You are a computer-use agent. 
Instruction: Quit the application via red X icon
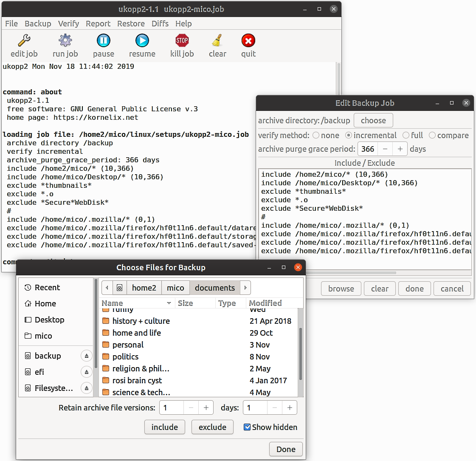coord(248,41)
